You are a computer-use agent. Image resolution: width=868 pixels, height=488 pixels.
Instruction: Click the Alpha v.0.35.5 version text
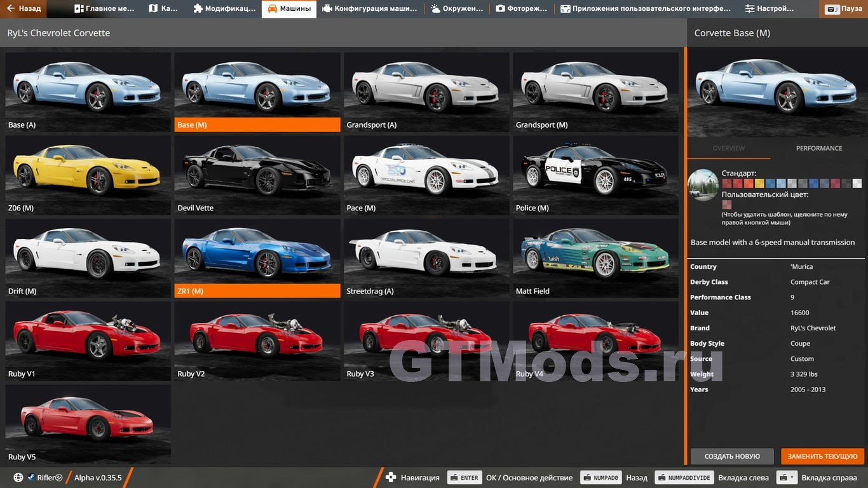(x=98, y=478)
